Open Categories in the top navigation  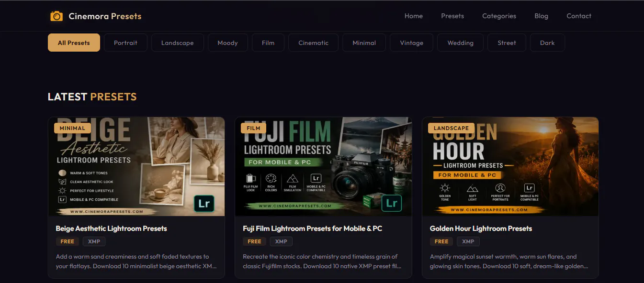(499, 16)
